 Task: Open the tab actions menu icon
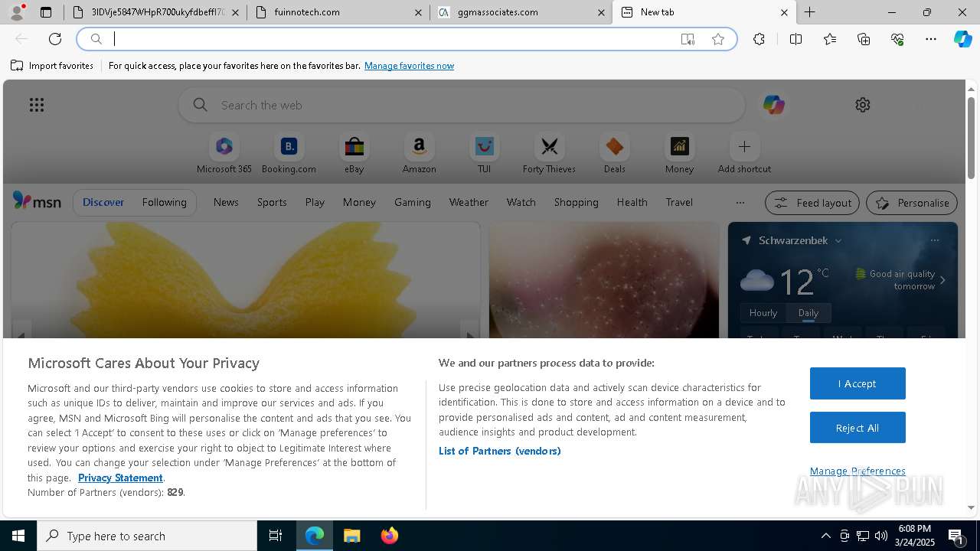(46, 12)
